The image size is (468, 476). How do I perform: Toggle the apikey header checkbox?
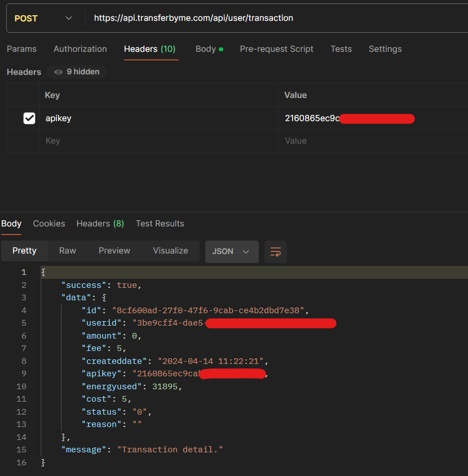point(29,118)
